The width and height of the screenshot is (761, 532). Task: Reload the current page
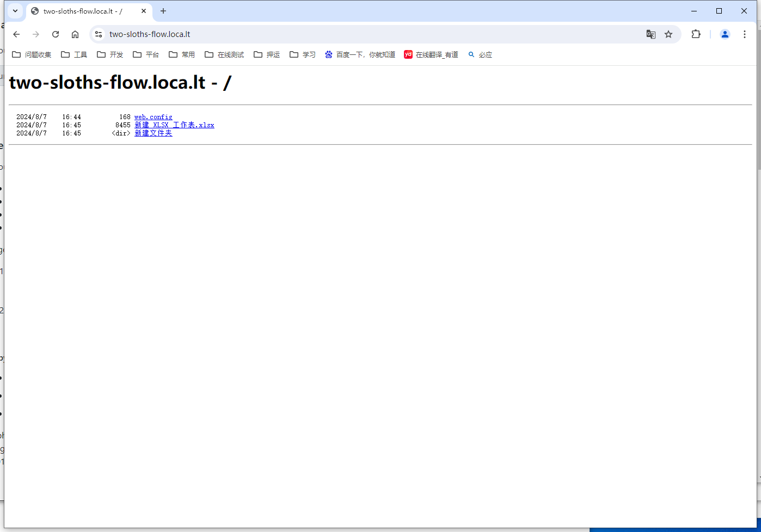(x=56, y=34)
